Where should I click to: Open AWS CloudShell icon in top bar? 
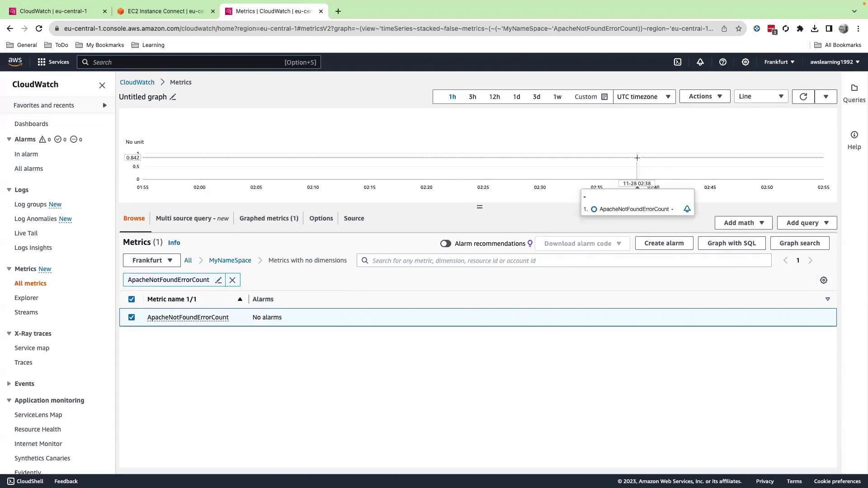click(677, 62)
